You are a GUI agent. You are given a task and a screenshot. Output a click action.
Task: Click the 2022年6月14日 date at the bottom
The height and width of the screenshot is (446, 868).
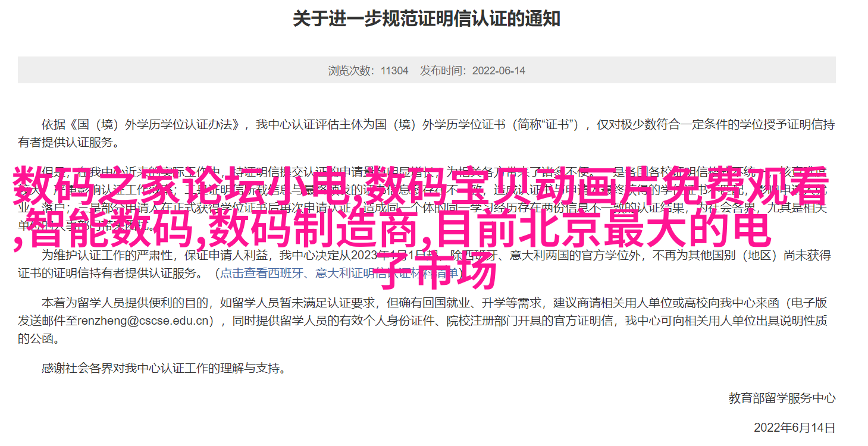click(x=794, y=428)
